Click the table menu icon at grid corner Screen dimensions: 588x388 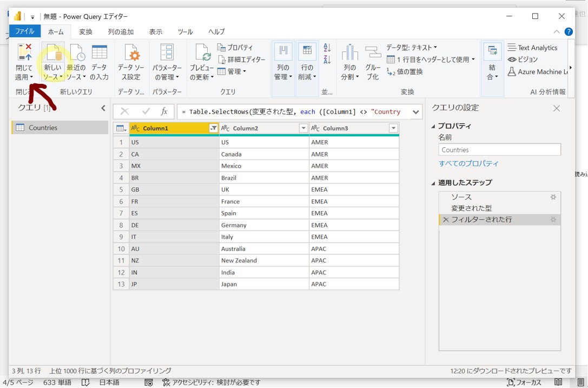coord(121,128)
